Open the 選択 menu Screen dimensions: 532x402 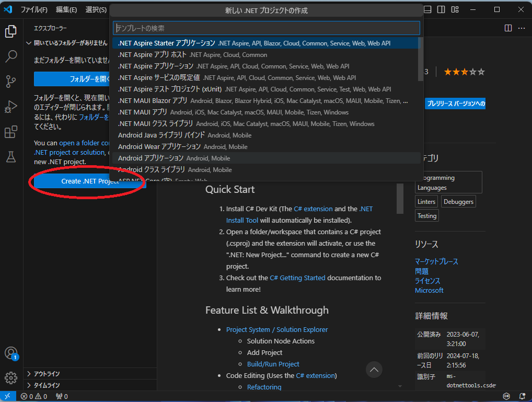click(97, 9)
